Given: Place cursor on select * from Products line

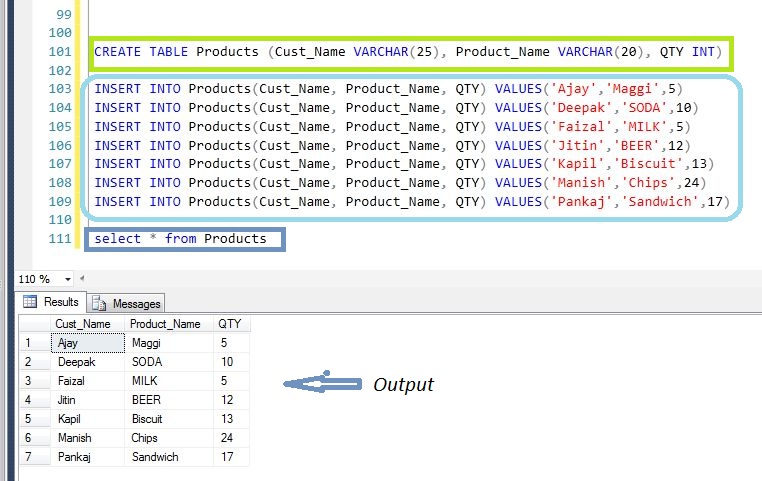Looking at the screenshot, I should tap(180, 239).
